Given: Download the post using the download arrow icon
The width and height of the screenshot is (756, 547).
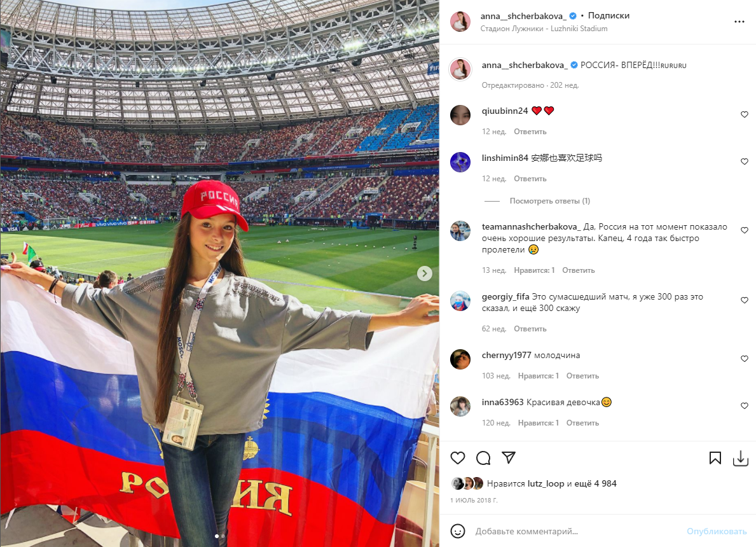Looking at the screenshot, I should pyautogui.click(x=741, y=458).
